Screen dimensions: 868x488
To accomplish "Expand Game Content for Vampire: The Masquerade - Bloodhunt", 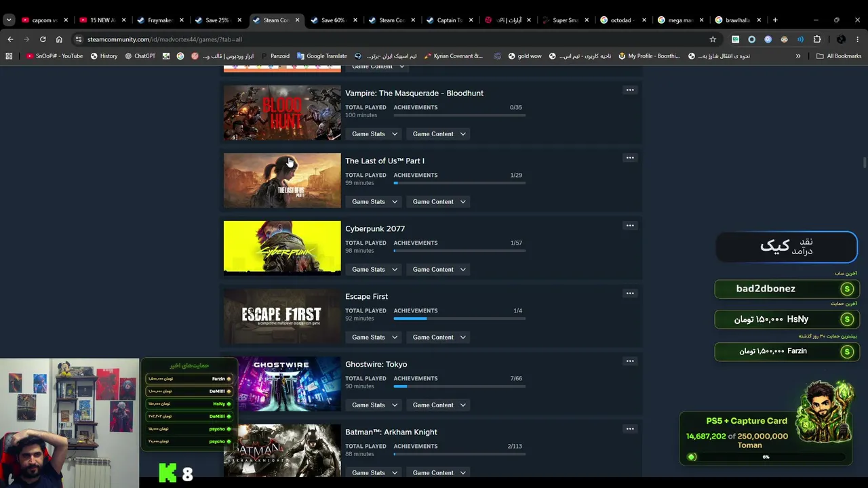I will click(x=439, y=134).
